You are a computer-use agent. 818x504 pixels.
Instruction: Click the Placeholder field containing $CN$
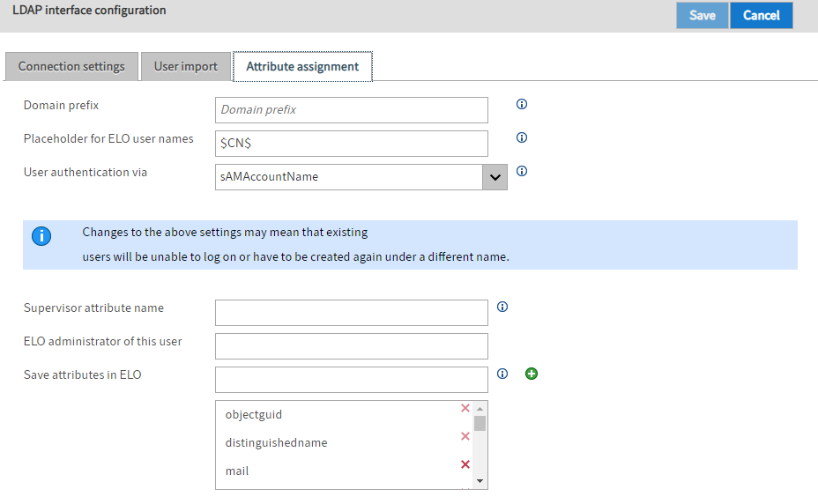pyautogui.click(x=352, y=144)
